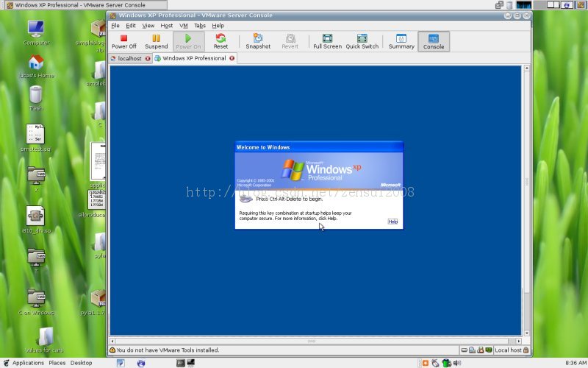Close the Windows XP Professional tab
The height and width of the screenshot is (368, 588).
pyautogui.click(x=232, y=58)
